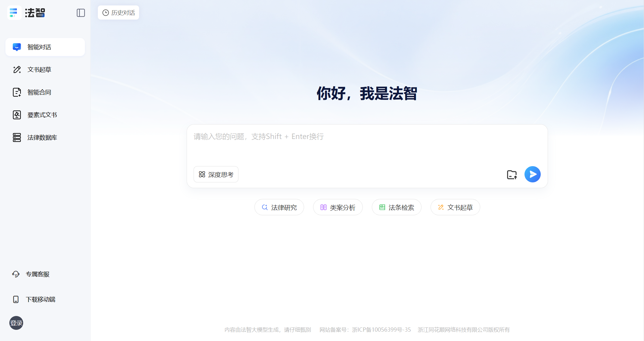
Task: Click the file upload folder icon
Action: 512,175
